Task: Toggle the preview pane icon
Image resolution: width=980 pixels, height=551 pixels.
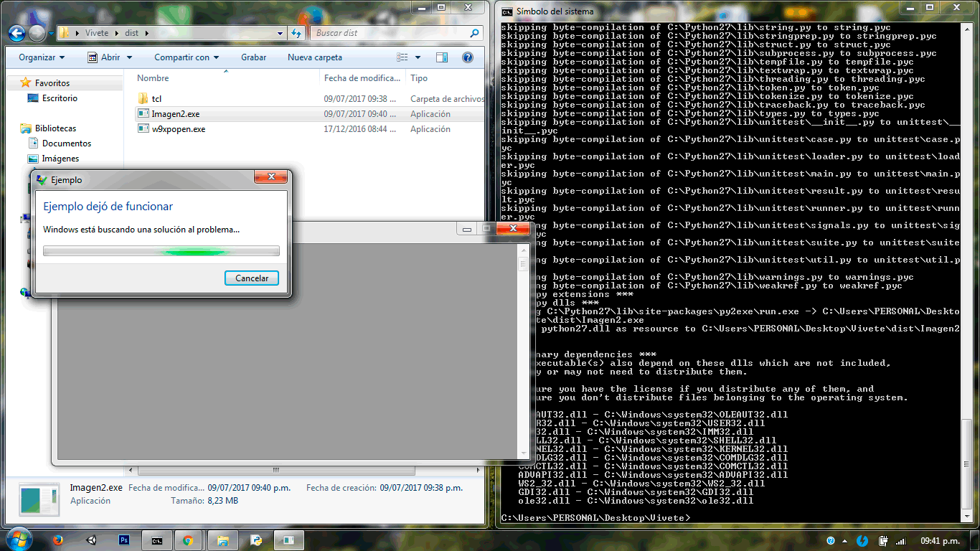Action: (442, 57)
